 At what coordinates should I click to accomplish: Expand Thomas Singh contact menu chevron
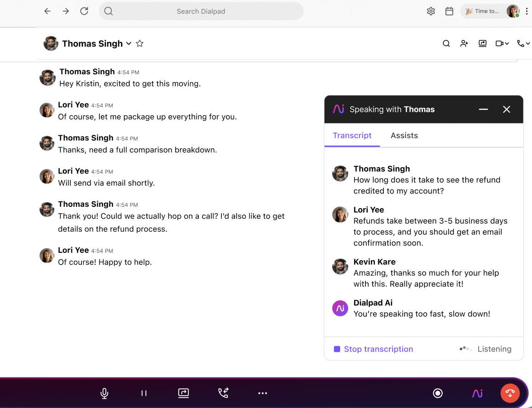129,44
